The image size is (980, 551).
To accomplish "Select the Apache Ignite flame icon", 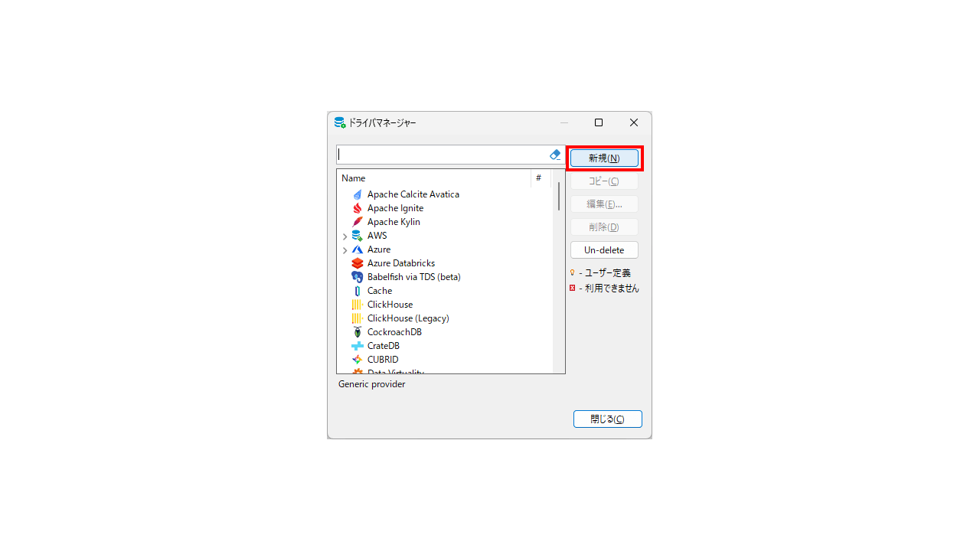I will [x=358, y=208].
